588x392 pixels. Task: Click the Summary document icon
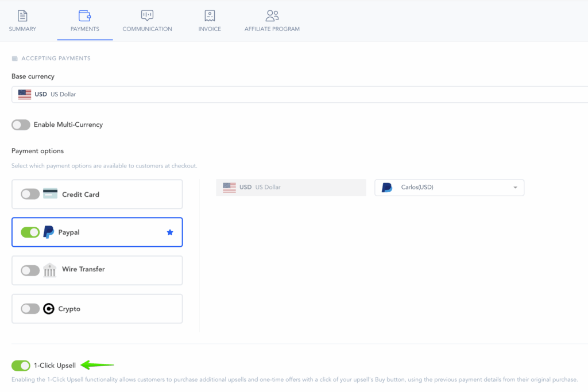22,15
